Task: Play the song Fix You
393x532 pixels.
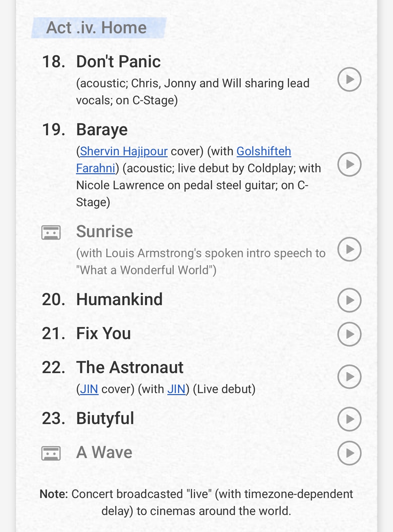Action: (349, 334)
